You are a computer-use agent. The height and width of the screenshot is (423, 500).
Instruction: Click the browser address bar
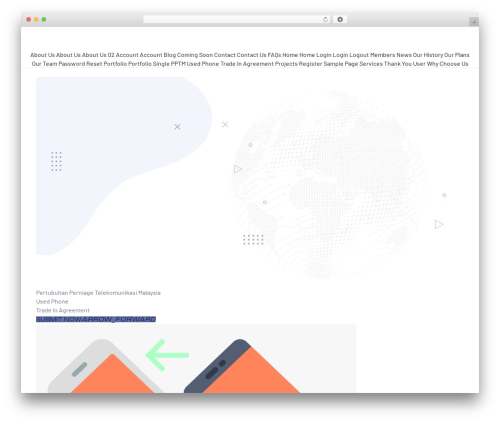(x=232, y=19)
